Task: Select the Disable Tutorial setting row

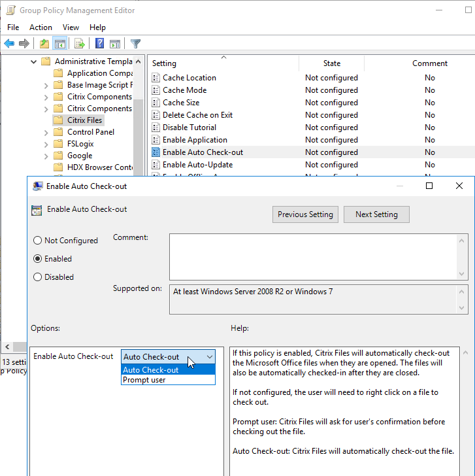Action: (x=312, y=127)
